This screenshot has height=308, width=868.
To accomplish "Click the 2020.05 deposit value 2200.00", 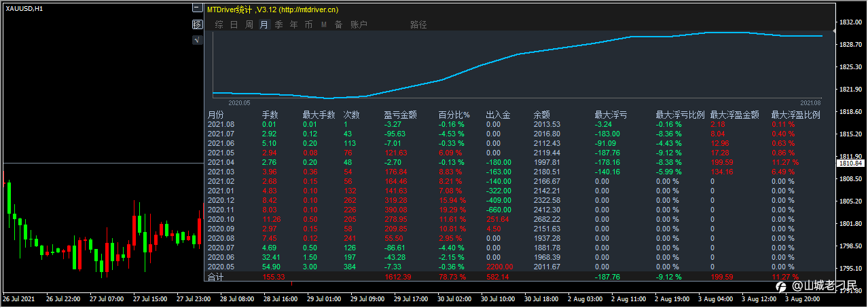I will [500, 267].
